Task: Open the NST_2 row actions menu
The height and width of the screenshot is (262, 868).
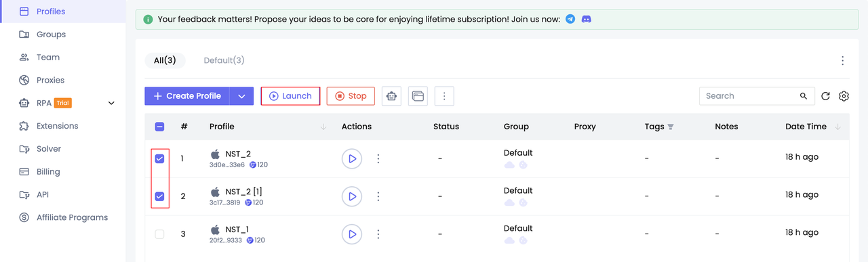Action: [x=378, y=158]
